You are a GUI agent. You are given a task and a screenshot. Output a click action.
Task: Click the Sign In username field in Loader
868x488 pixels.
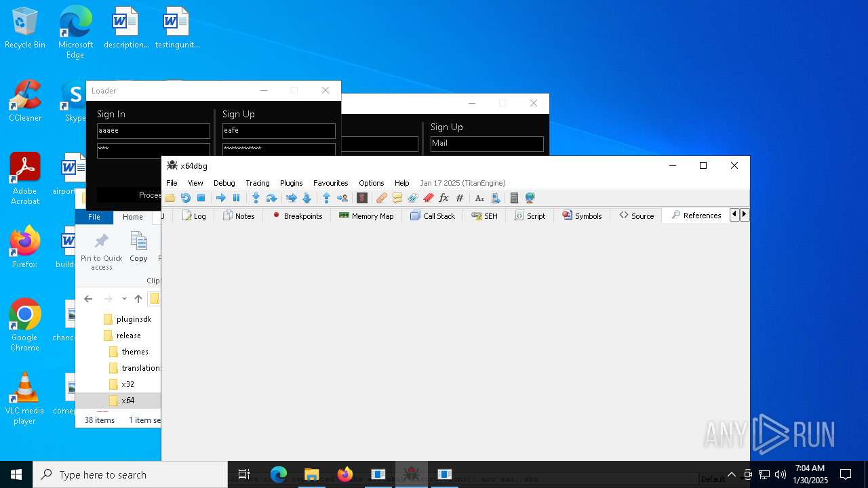tap(153, 131)
